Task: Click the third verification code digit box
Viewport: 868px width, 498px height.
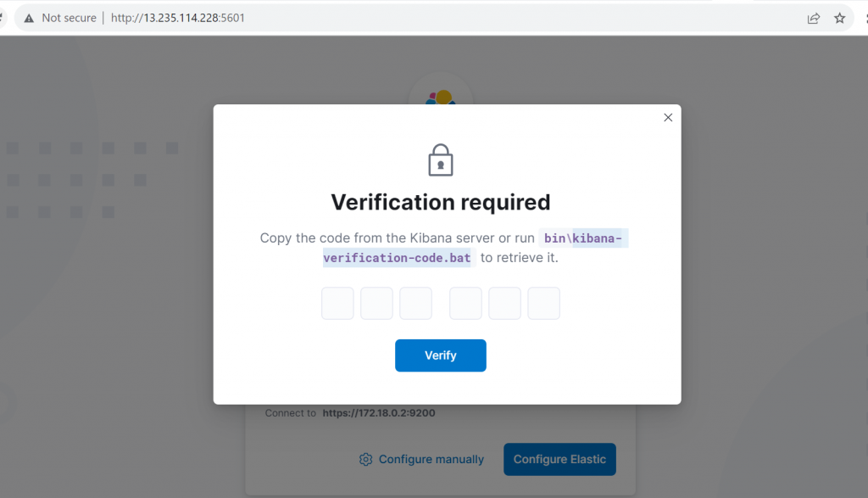Action: (415, 304)
